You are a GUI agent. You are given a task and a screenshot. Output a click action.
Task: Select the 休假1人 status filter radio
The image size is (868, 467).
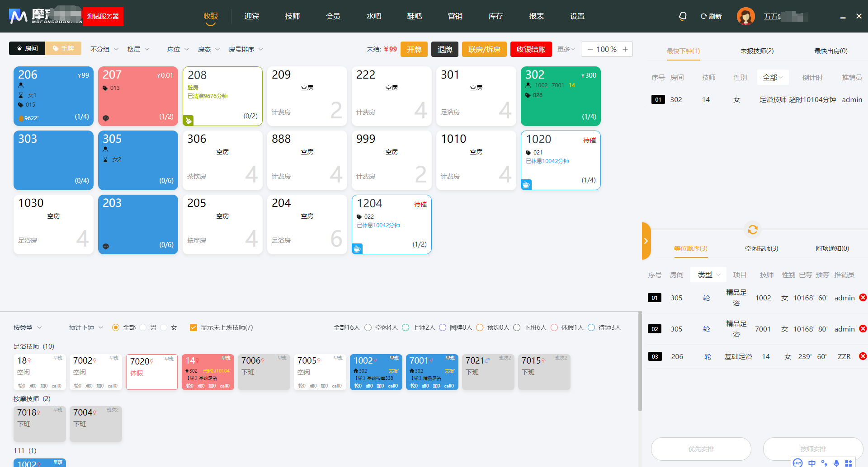(554, 327)
